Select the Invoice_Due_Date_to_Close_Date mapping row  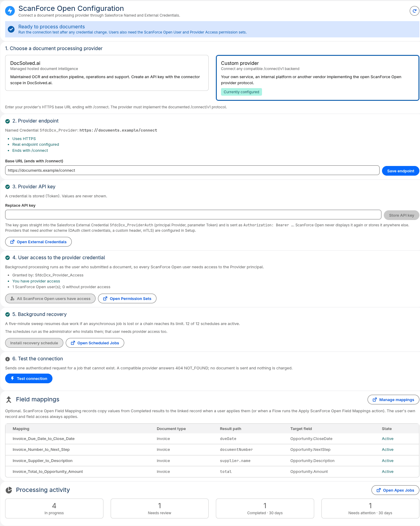point(212,439)
